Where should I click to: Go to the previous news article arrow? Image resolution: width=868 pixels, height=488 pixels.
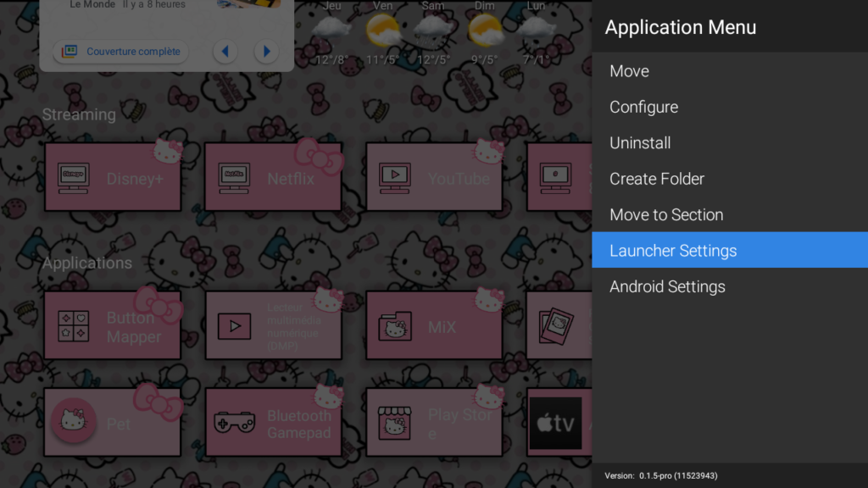pos(225,52)
